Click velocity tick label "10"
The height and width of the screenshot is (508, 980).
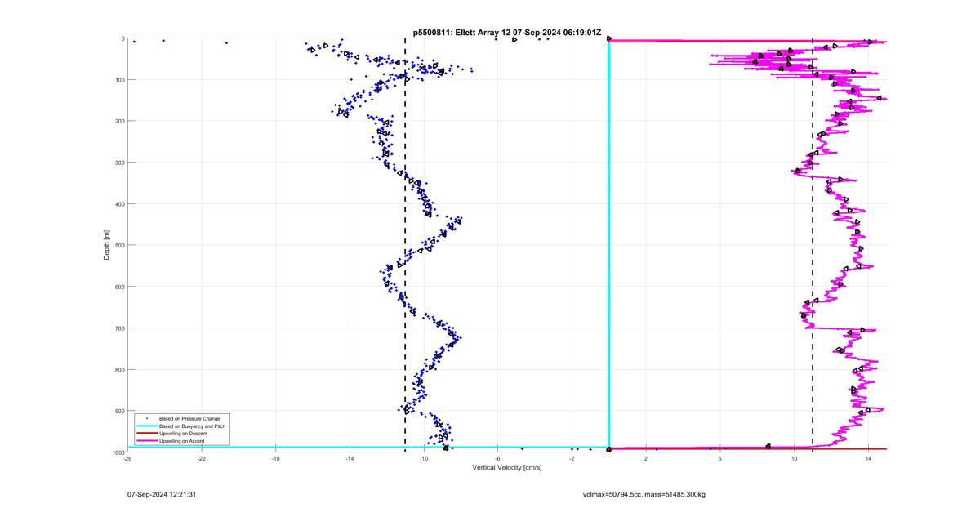[794, 459]
